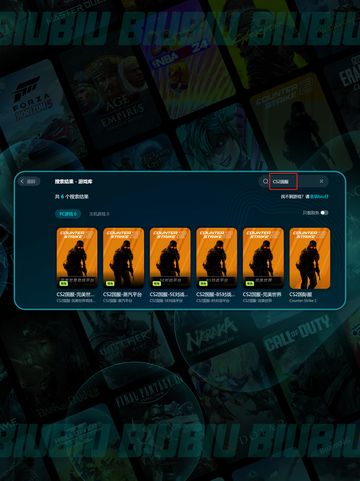Open fifth card CS2国服-完美世界 cover
The height and width of the screenshot is (481, 360).
[x=263, y=258]
